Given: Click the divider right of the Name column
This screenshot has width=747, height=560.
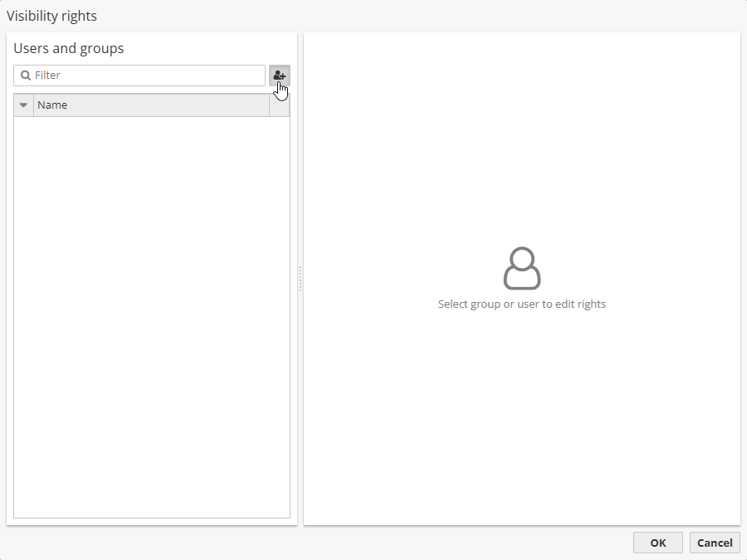Looking at the screenshot, I should click(x=270, y=105).
